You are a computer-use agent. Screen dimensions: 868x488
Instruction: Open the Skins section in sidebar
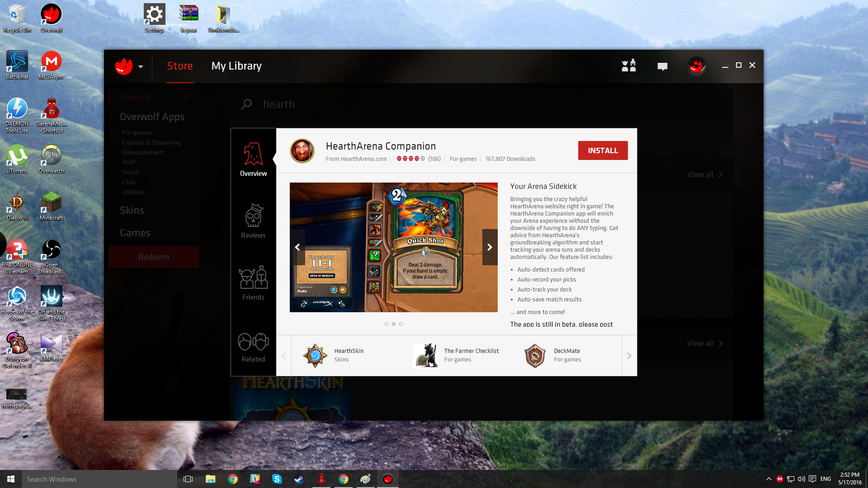pos(132,210)
